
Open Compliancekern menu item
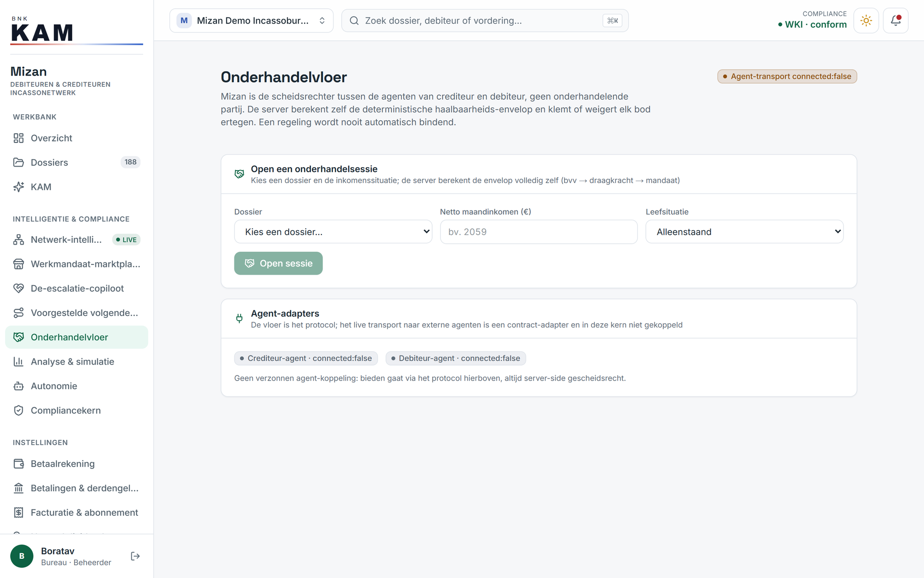point(77,410)
